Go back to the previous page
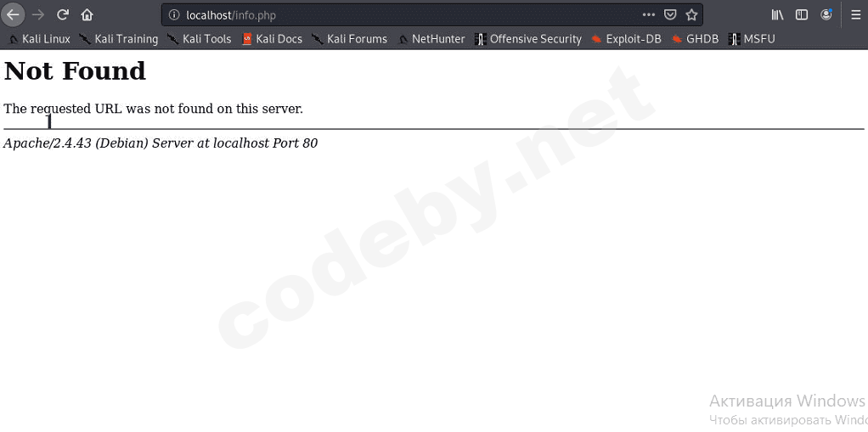This screenshot has width=868, height=432. click(x=13, y=15)
